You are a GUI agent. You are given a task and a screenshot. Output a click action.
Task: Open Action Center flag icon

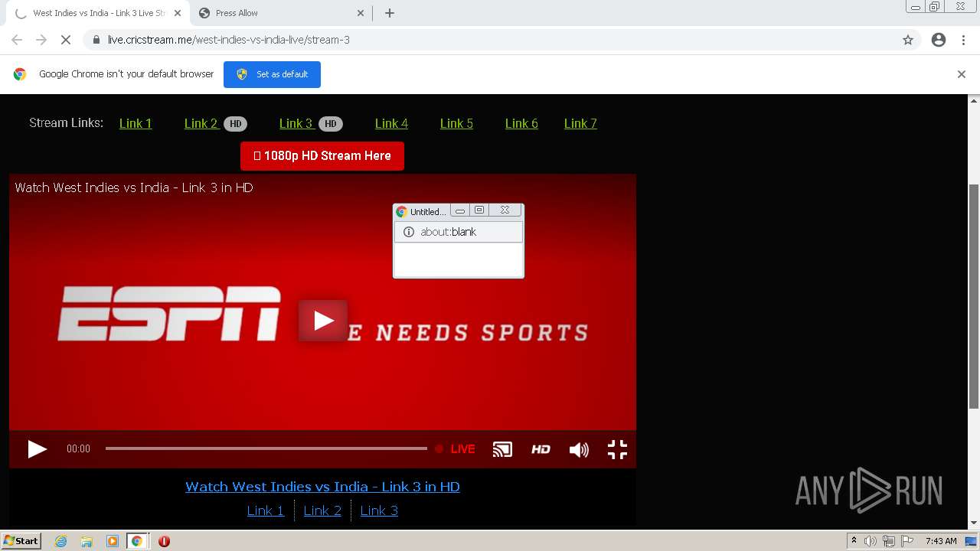pyautogui.click(x=907, y=541)
